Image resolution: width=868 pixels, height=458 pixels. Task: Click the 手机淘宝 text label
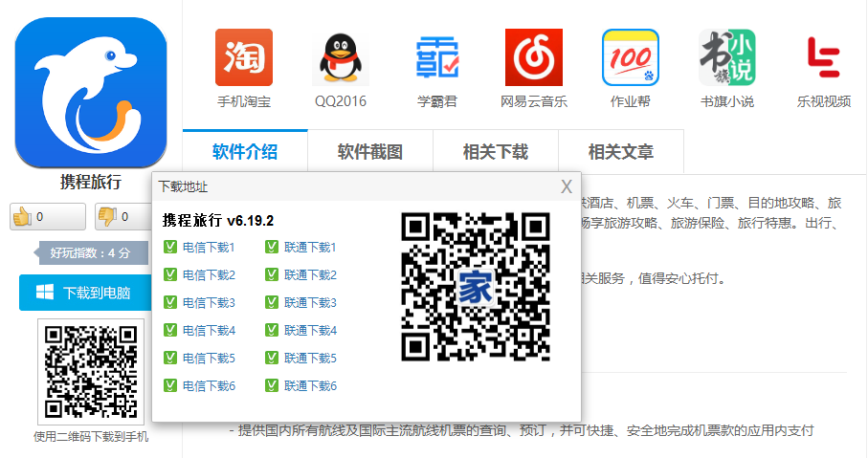click(x=244, y=101)
